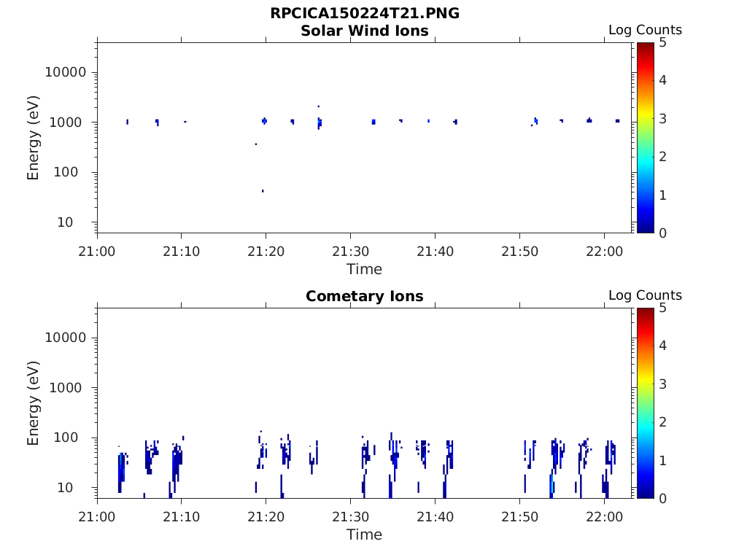Click the 21:10 tick label on bottom plot

click(181, 516)
